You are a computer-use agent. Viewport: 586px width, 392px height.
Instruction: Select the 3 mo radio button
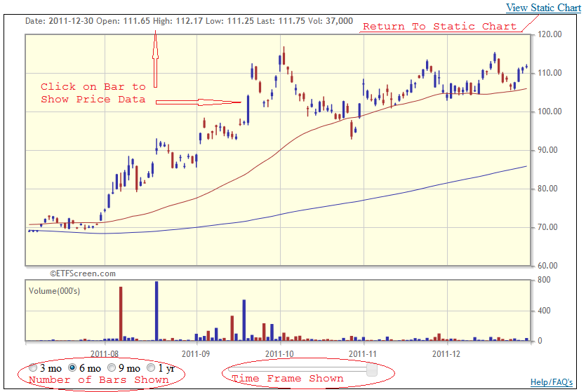click(x=33, y=367)
